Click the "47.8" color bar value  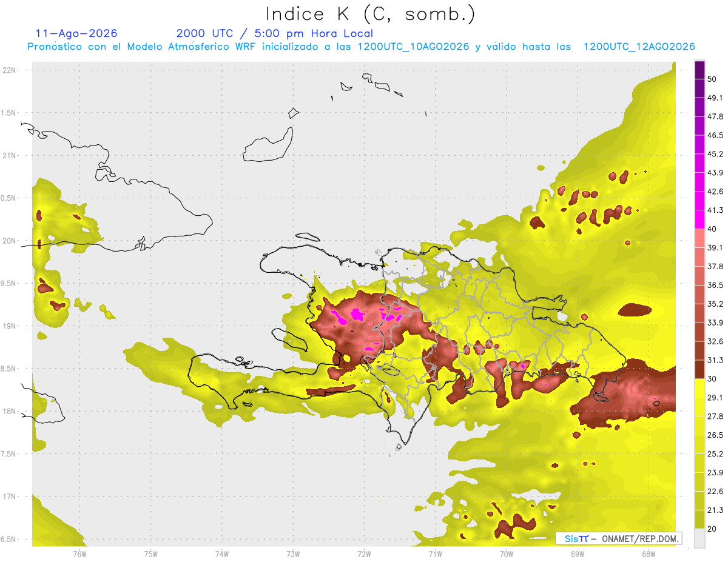click(x=715, y=116)
